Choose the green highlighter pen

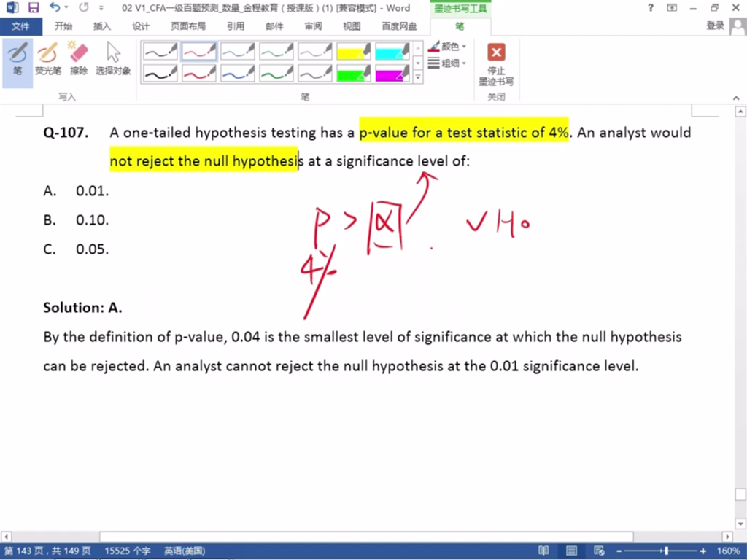354,73
